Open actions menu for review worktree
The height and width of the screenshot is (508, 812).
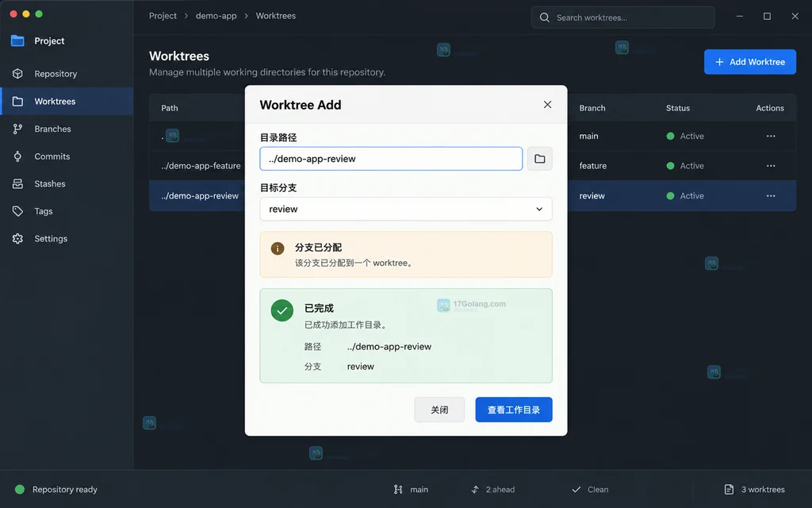pos(771,196)
